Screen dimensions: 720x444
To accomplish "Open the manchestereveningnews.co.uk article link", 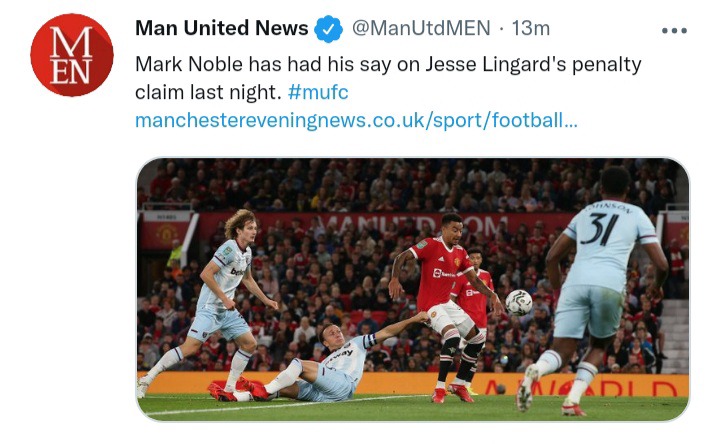I will 356,120.
